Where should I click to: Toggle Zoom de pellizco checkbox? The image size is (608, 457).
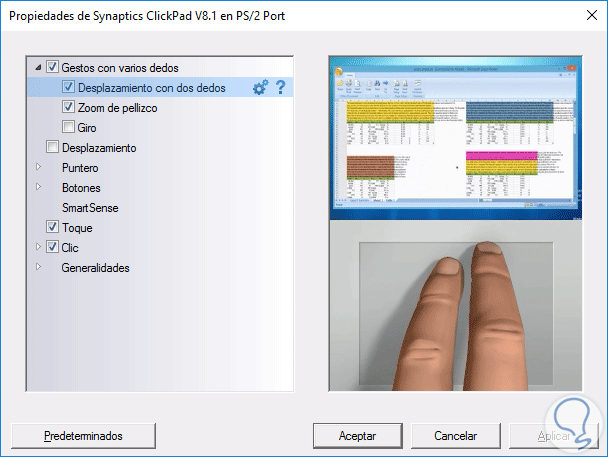coord(68,107)
